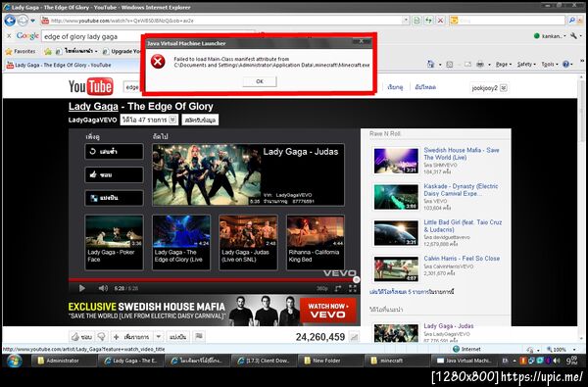588x387 pixels.
Task: Open Swedish House Mafia - Save The World (Live)
Action: 462,154
